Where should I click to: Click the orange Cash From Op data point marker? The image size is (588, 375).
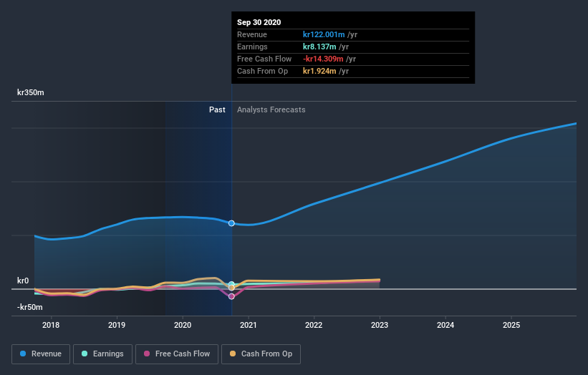[231, 288]
